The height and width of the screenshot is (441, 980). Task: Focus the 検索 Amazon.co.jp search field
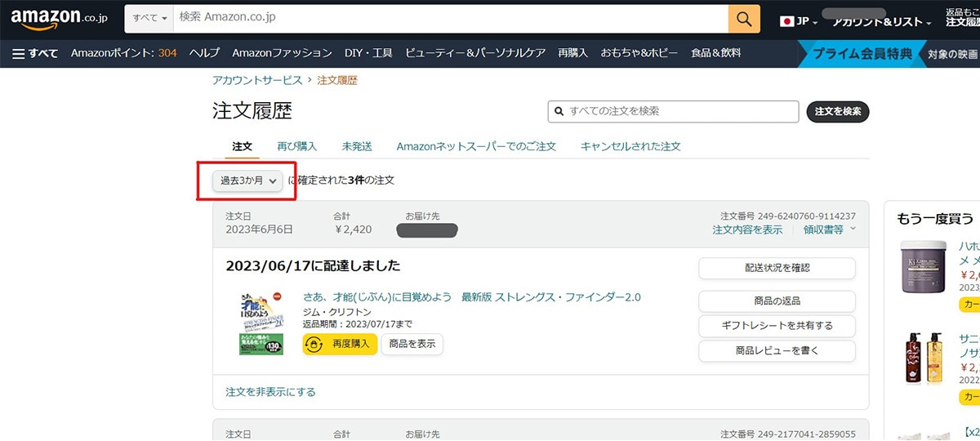coord(450,19)
